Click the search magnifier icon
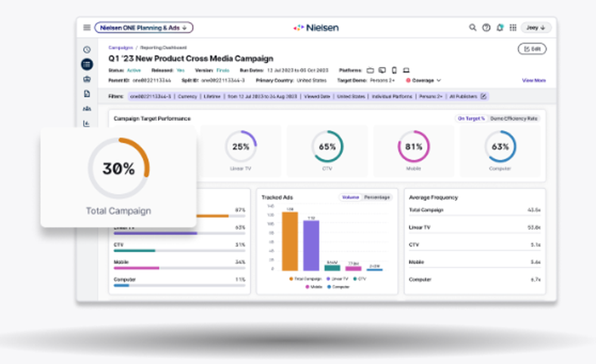Image resolution: width=596 pixels, height=364 pixels. point(473,27)
